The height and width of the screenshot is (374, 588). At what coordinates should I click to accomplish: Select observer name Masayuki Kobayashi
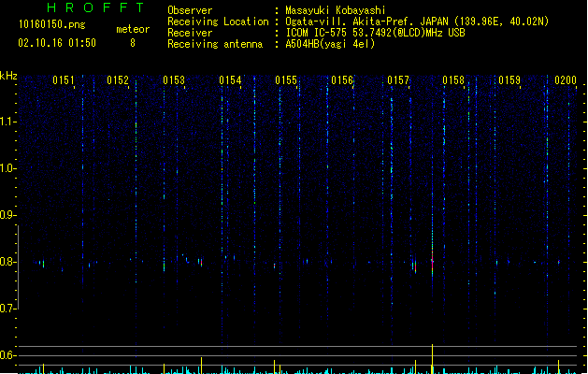(336, 10)
